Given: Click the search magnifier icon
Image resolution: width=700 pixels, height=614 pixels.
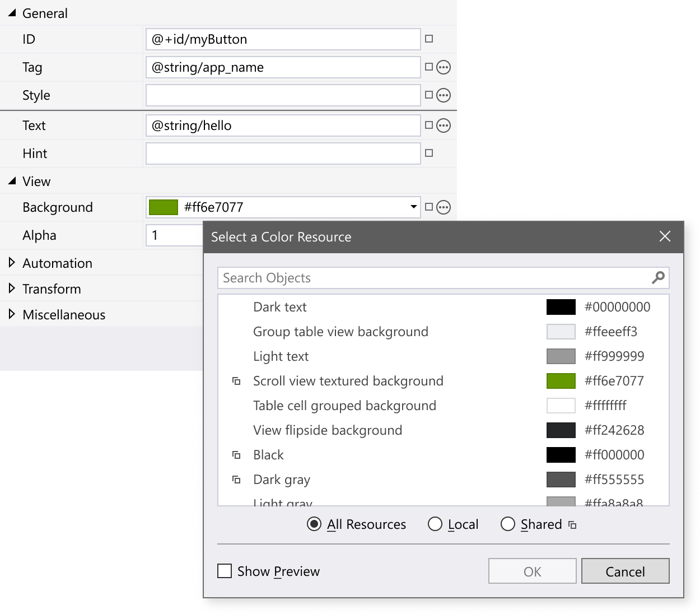Looking at the screenshot, I should pos(659,277).
